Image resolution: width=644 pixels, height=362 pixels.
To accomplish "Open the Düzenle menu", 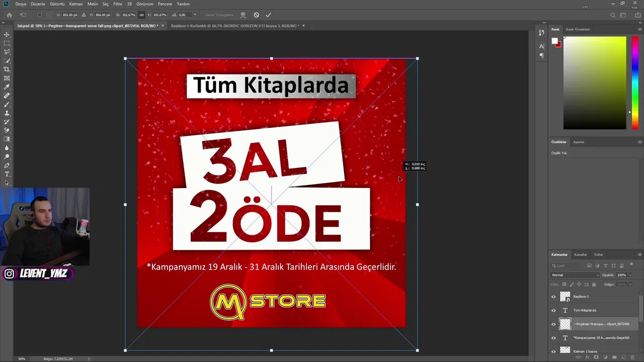I will click(x=38, y=4).
